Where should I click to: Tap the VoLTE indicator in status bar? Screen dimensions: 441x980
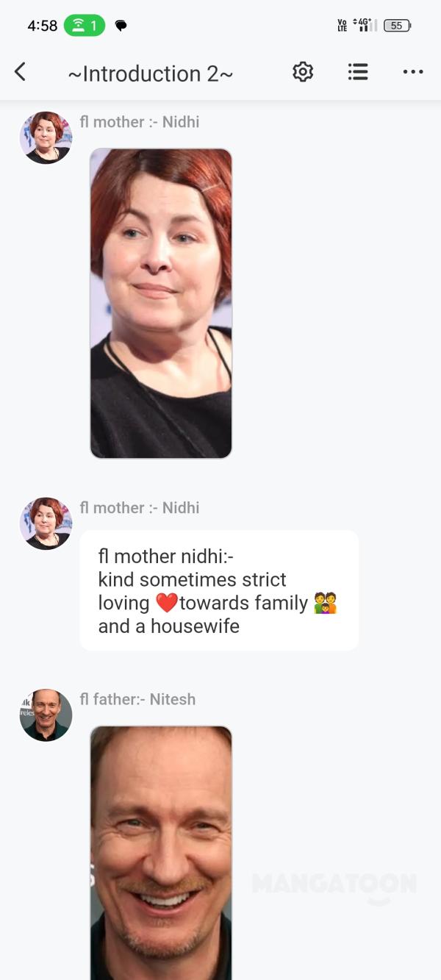[x=342, y=24]
